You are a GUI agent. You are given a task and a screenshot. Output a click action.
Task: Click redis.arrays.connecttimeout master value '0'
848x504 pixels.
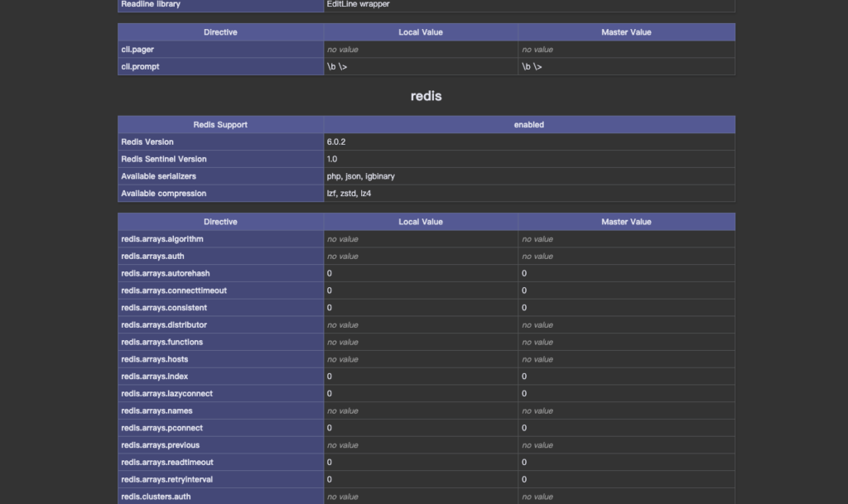(524, 290)
